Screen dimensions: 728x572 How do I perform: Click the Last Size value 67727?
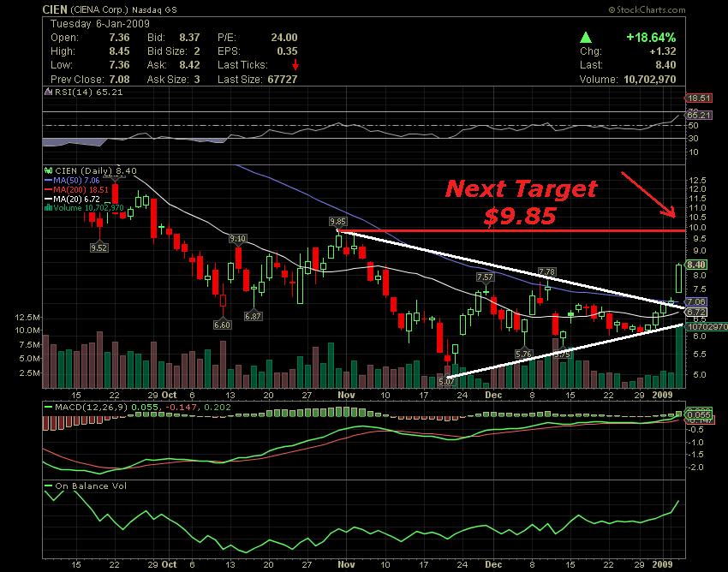[283, 79]
